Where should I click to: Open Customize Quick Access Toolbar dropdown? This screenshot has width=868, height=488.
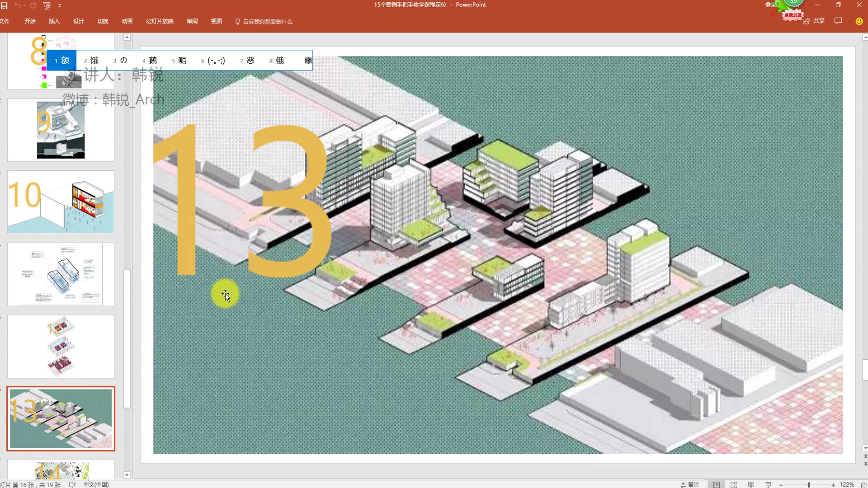60,6
